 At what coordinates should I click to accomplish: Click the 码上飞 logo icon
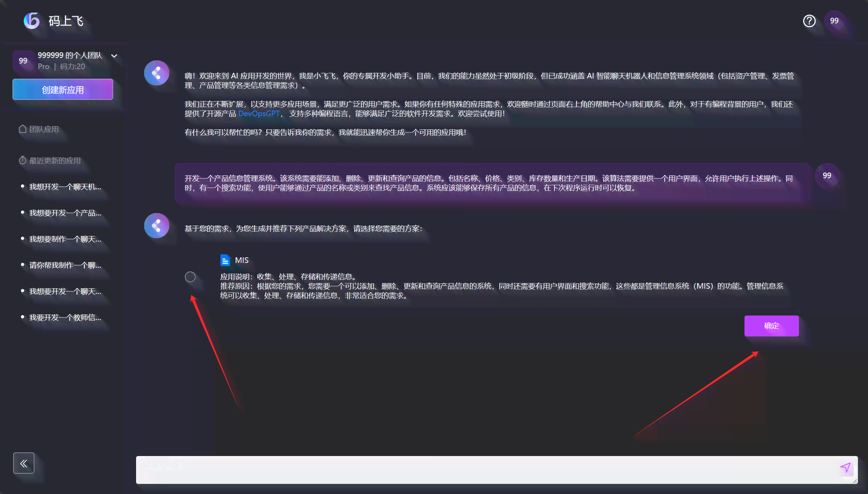(32, 21)
